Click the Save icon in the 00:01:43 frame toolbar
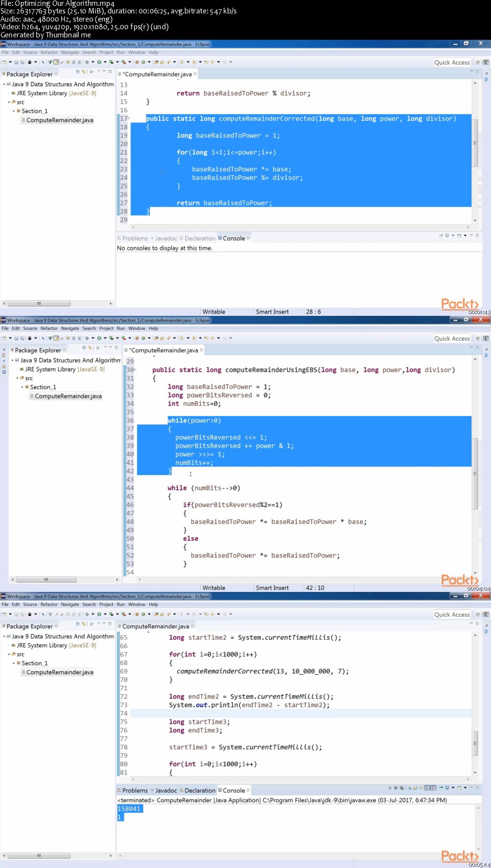Screen dimensions: 491x868 click(x=16, y=62)
